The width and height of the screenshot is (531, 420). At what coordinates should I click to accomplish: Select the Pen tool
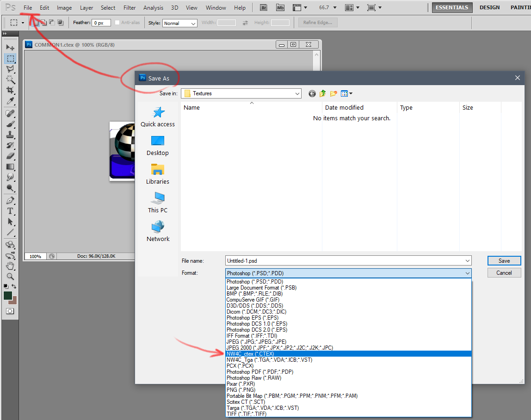coord(10,200)
